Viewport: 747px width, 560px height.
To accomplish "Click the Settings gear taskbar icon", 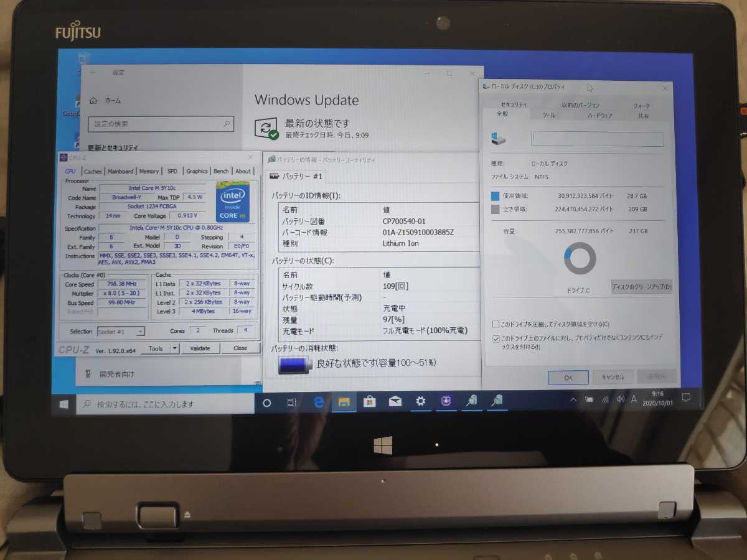I will pos(420,401).
